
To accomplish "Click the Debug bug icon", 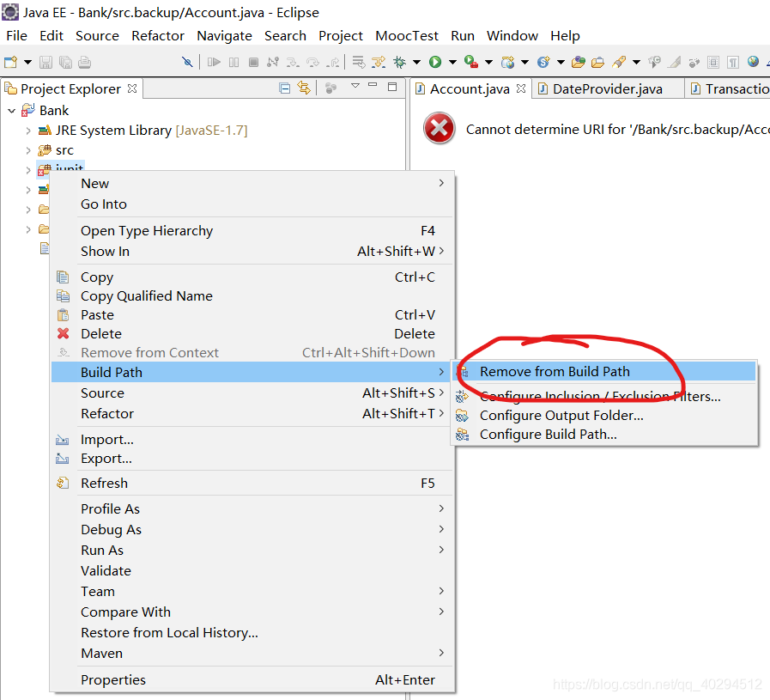I will pyautogui.click(x=400, y=62).
